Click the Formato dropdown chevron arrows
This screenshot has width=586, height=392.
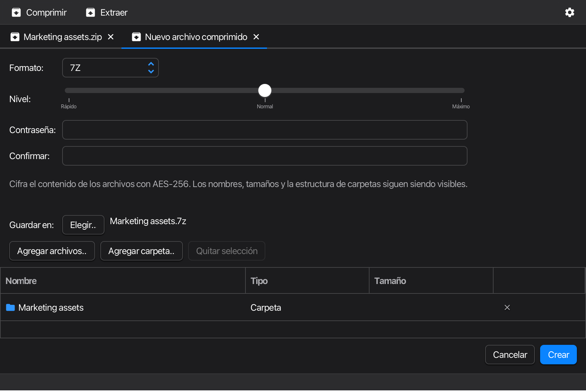(151, 68)
